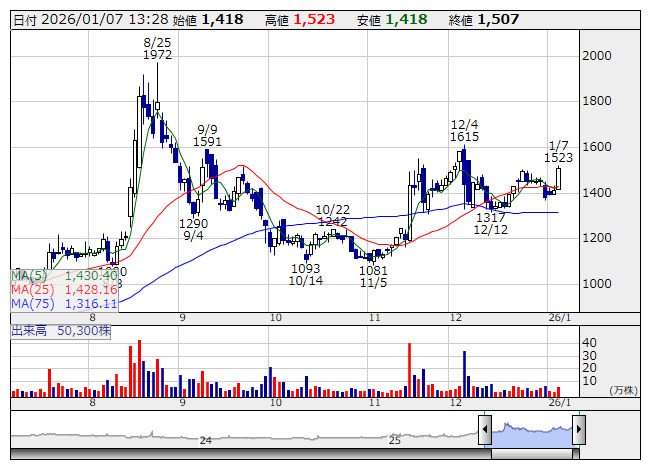Click the 25 year marker in overview
This screenshot has width=653, height=470.
click(395, 440)
